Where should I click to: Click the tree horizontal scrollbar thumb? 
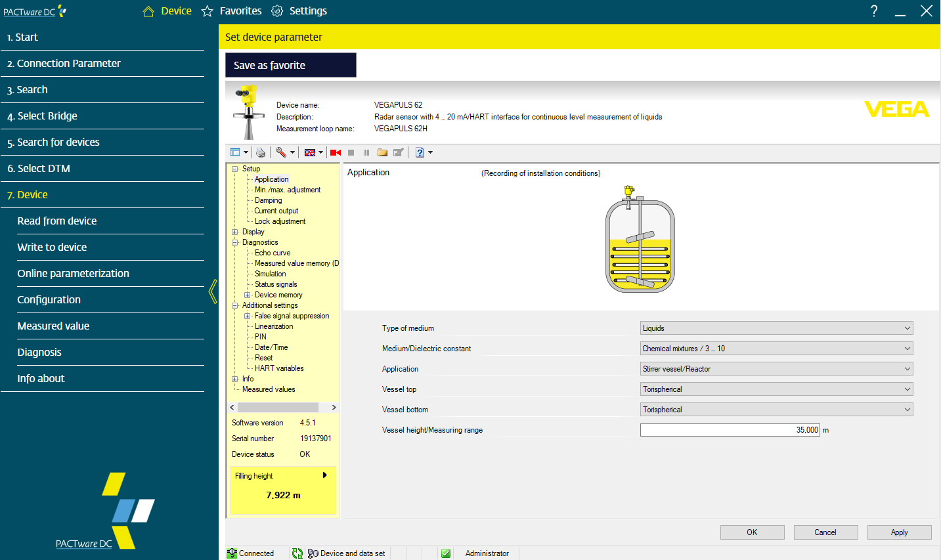(x=278, y=408)
